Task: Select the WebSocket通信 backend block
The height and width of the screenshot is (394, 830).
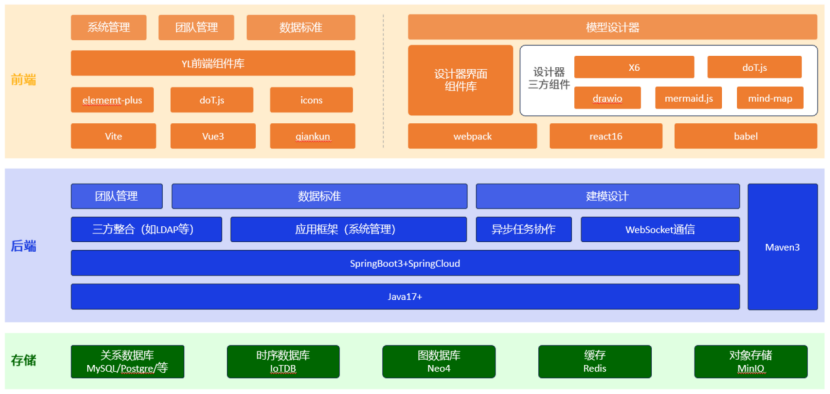Action: coord(660,230)
